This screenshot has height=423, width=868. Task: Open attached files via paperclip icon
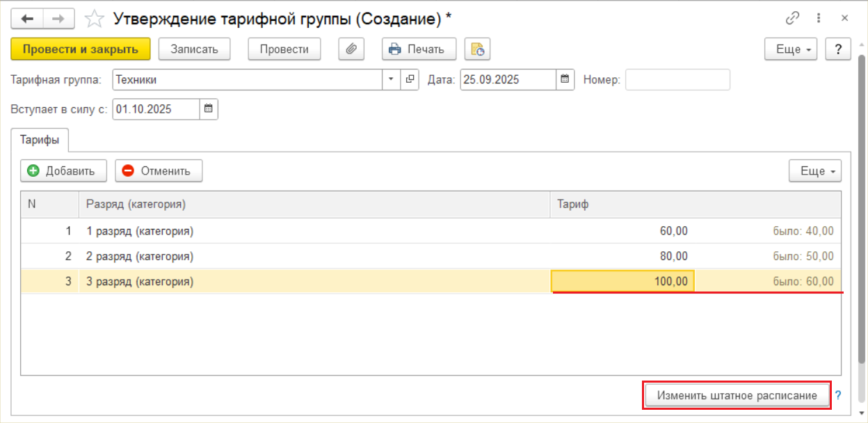click(352, 49)
